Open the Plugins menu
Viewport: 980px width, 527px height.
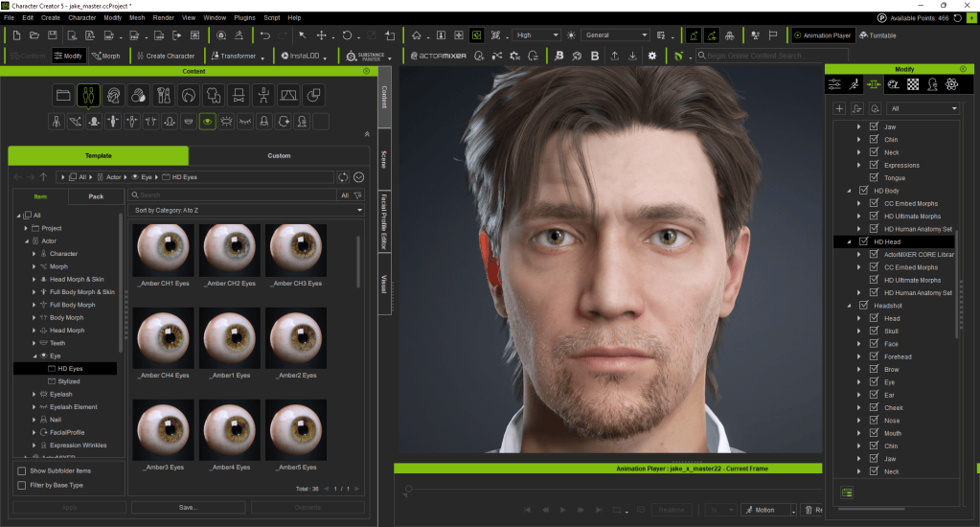pos(244,17)
